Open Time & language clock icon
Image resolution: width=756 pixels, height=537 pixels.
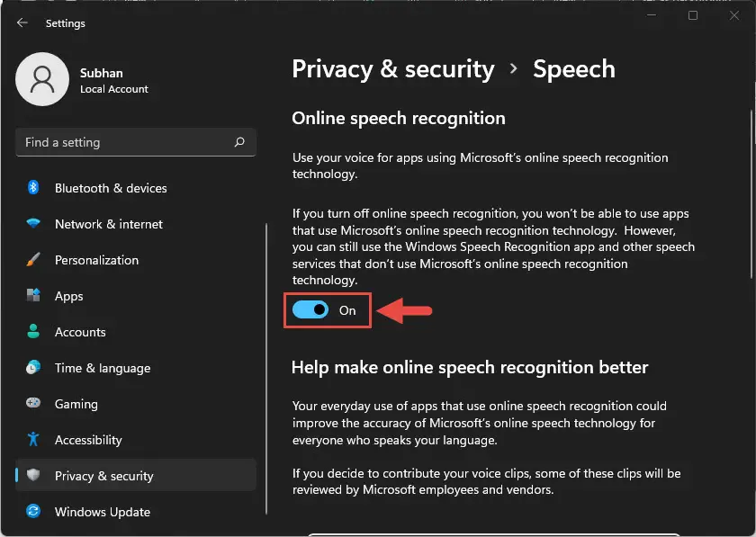pos(33,367)
